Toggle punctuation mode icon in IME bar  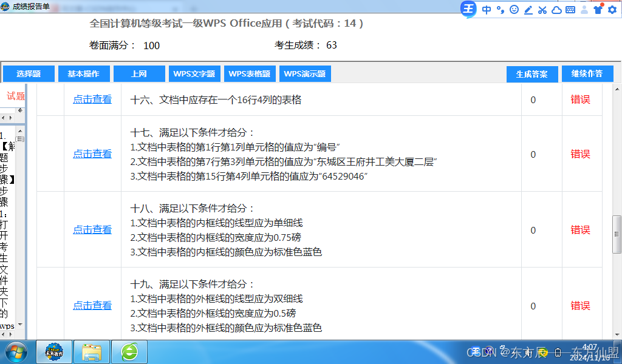tap(501, 10)
